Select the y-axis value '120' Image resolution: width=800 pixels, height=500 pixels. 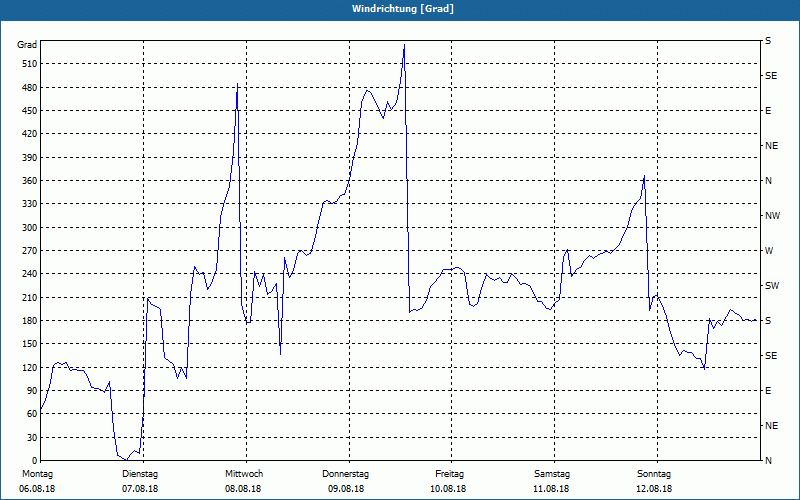pyautogui.click(x=30, y=367)
